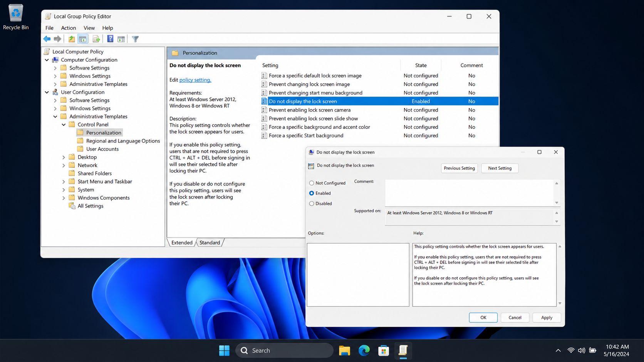Expand the Windows Components node
The image size is (644, 362).
[x=64, y=198]
